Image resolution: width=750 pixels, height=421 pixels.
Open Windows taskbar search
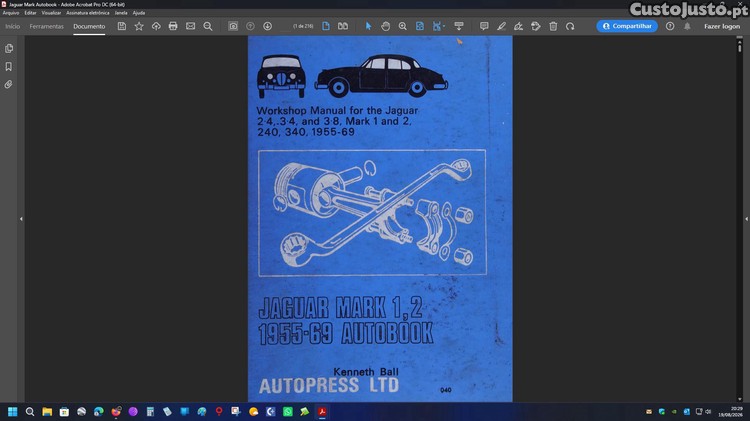[30, 411]
